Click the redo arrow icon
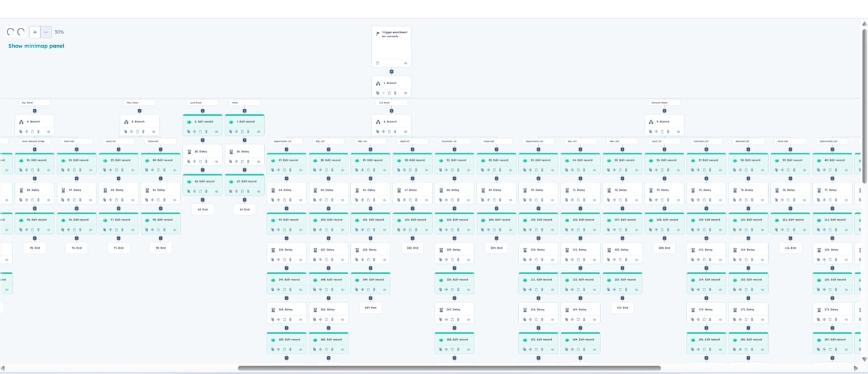This screenshot has width=868, height=374. (x=20, y=32)
